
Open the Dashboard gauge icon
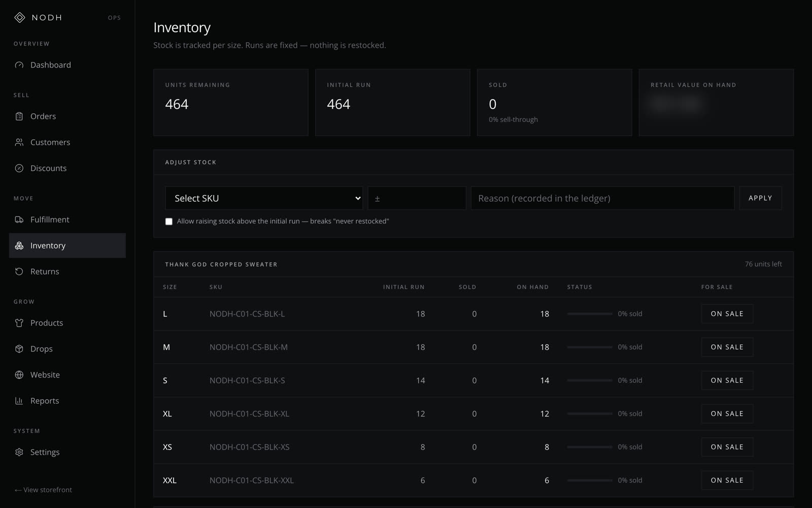coord(19,65)
